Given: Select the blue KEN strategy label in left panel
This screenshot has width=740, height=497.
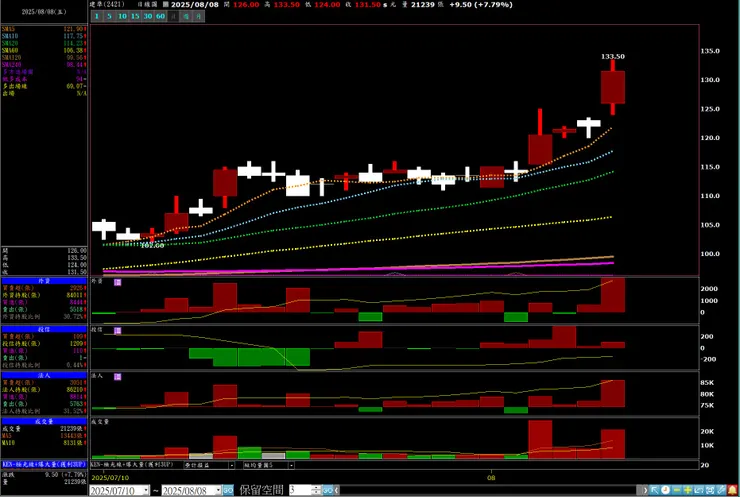Looking at the screenshot, I should point(44,464).
